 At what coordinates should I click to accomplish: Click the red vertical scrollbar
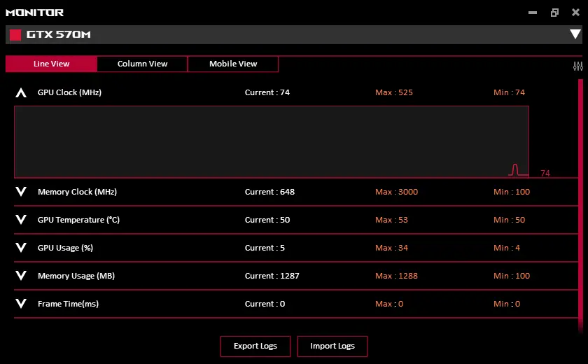tap(580, 204)
